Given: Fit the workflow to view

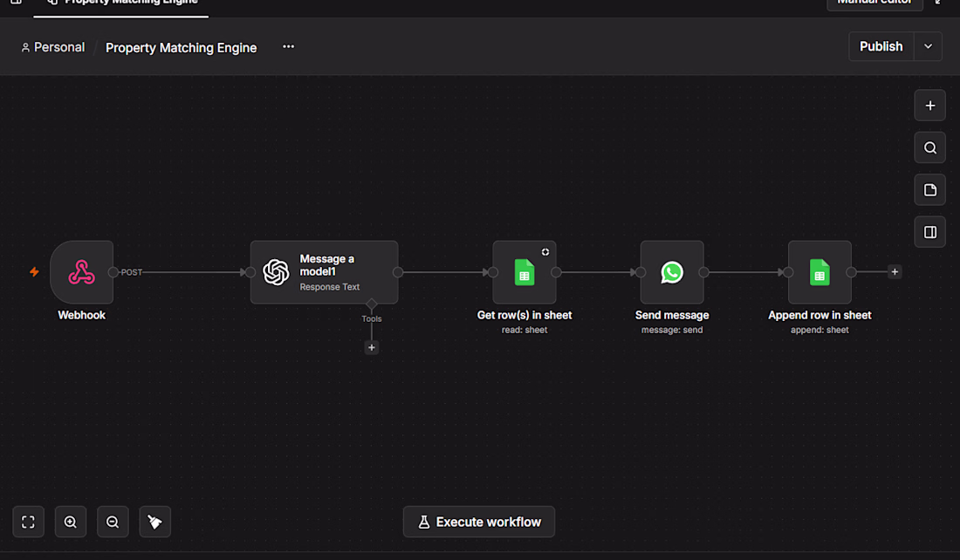Looking at the screenshot, I should (28, 522).
